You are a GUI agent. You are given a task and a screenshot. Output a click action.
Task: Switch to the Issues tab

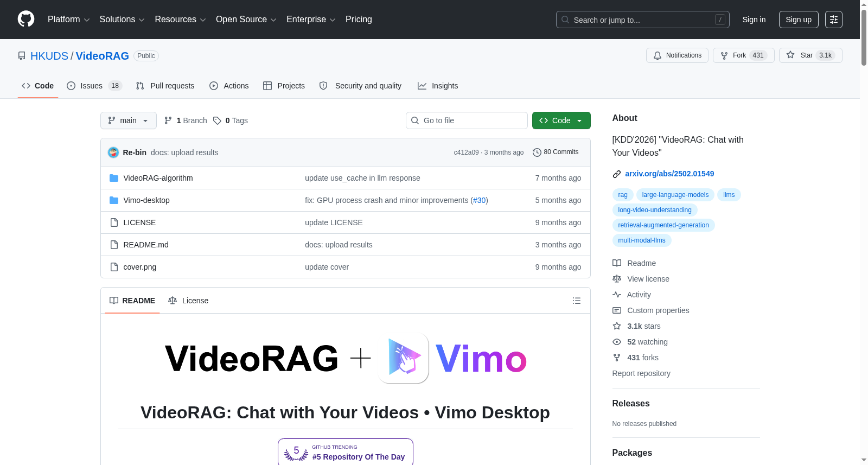tap(94, 86)
